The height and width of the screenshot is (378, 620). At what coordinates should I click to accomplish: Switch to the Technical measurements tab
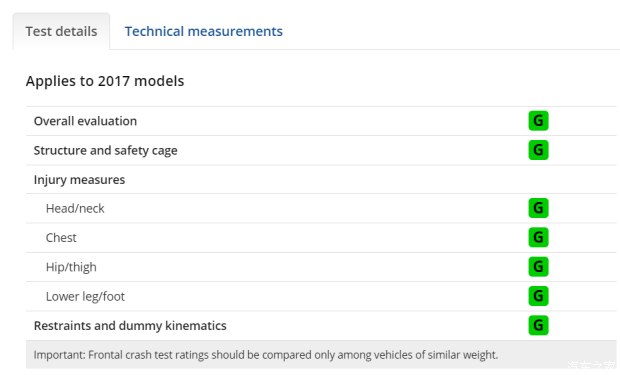point(204,31)
